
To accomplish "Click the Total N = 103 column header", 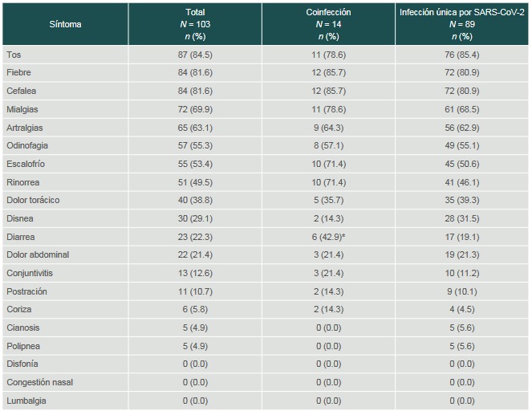I will point(195,24).
